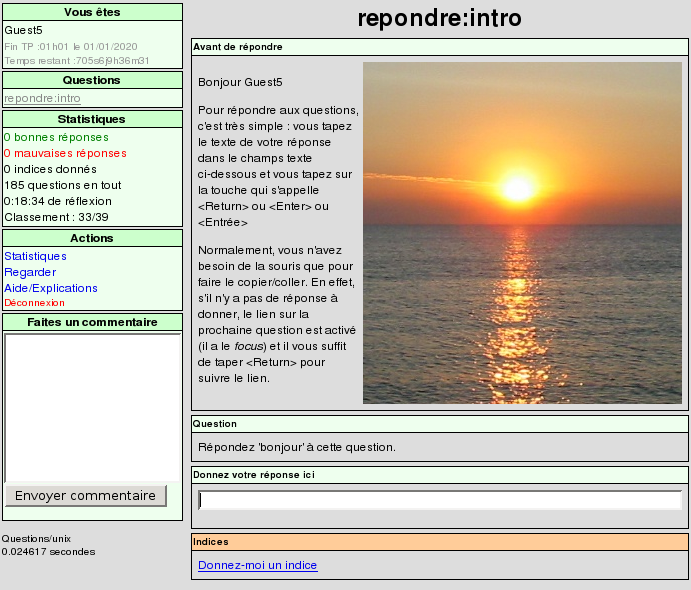691x590 pixels.
Task: Click the green bonnes réponses count
Action: coord(56,137)
